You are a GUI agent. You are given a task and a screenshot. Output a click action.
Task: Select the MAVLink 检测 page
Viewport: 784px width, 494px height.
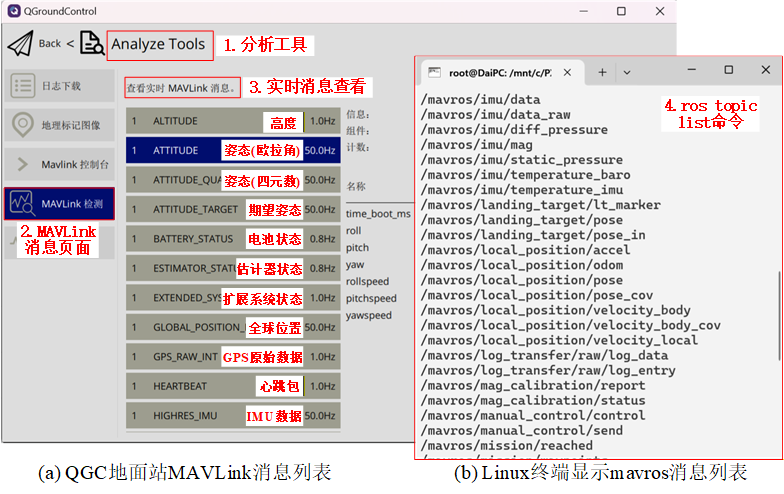pos(60,204)
